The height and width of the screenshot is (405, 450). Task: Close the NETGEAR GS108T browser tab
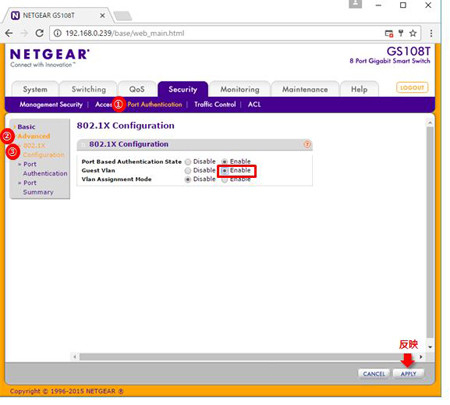click(102, 15)
